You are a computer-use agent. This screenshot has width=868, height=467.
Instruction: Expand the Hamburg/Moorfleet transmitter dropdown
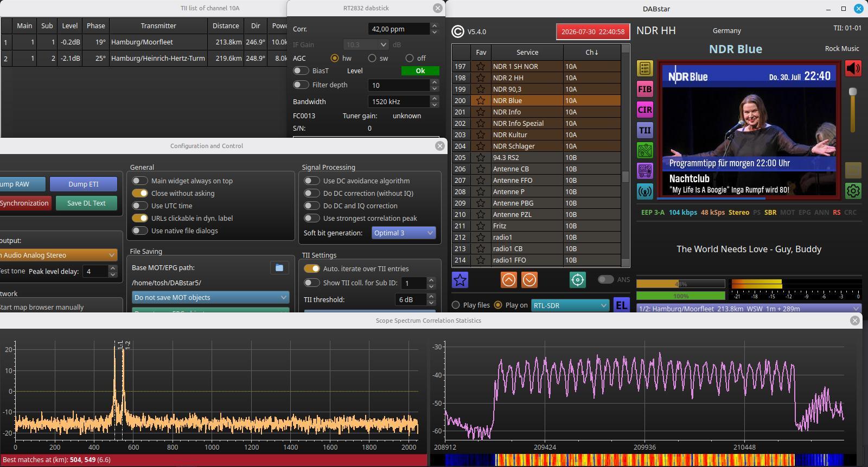point(749,309)
